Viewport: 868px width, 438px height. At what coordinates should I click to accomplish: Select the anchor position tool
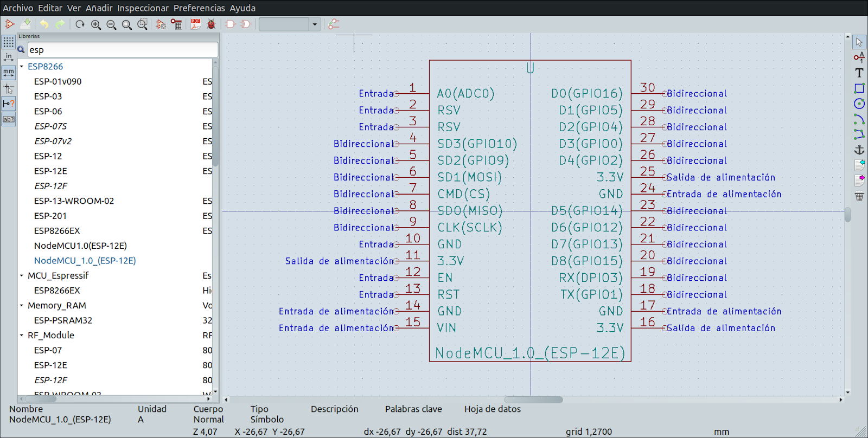(x=859, y=150)
